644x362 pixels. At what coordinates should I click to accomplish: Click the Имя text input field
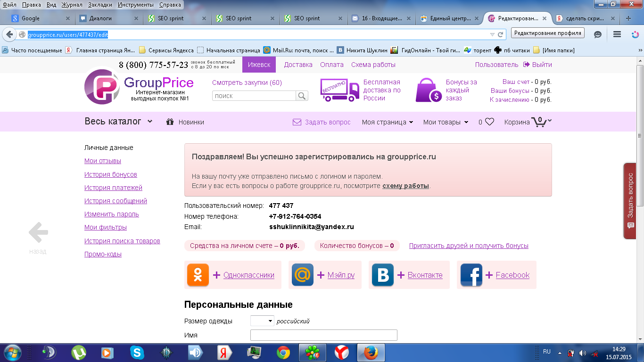(324, 335)
